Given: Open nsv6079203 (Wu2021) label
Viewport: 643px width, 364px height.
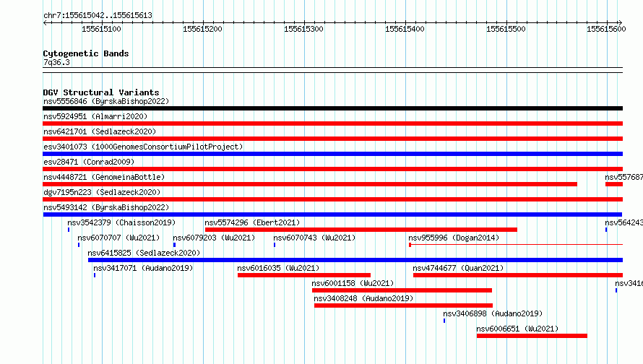Looking at the screenshot, I should pyautogui.click(x=214, y=238).
